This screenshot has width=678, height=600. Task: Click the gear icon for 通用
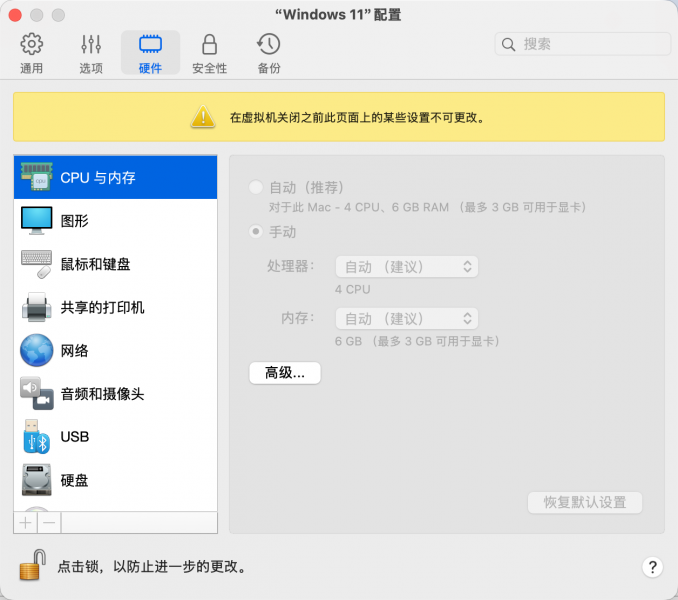[x=32, y=44]
